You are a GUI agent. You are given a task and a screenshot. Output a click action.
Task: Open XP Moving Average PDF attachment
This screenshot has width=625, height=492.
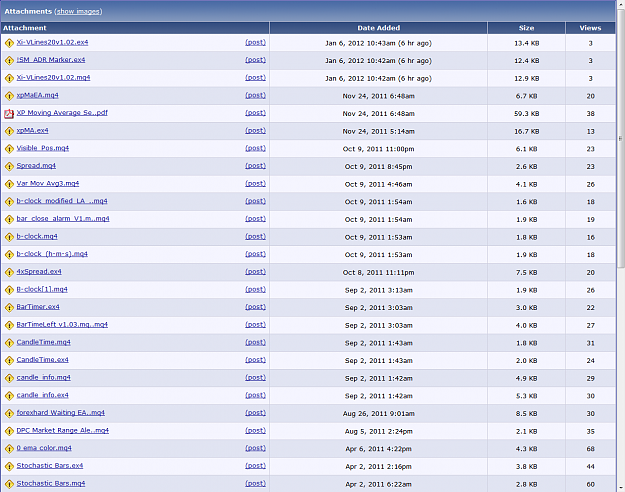tap(62, 113)
